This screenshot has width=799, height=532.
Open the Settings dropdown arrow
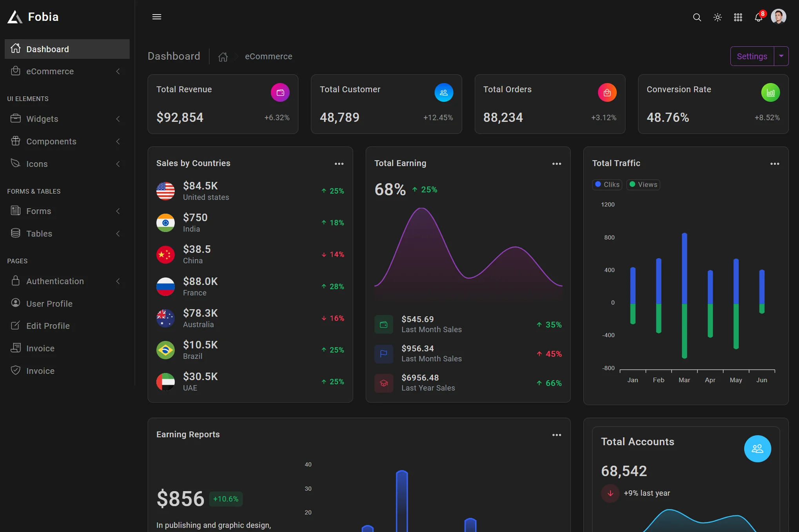pos(781,56)
